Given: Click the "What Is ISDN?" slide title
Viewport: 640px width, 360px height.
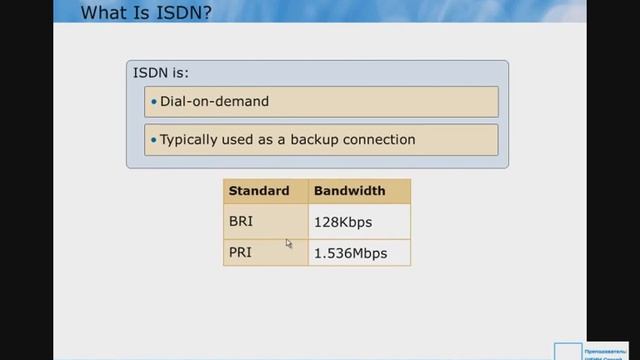Looking at the screenshot, I should pyautogui.click(x=146, y=12).
